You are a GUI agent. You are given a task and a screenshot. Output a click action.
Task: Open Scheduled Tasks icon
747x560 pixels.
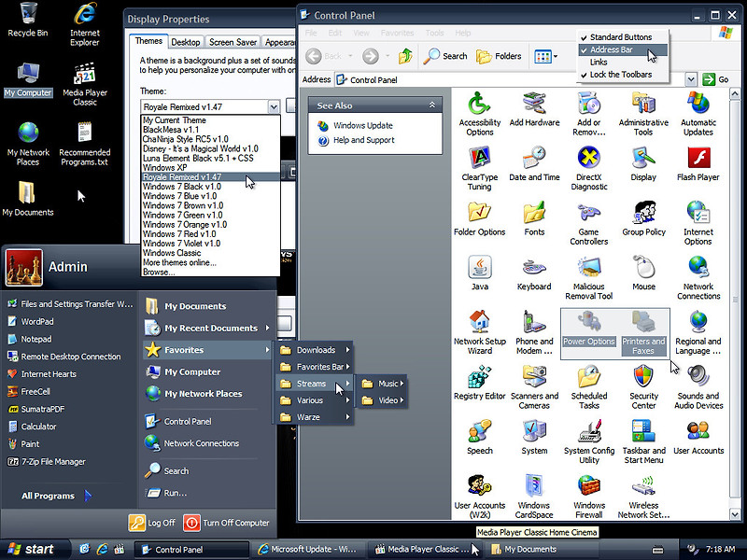(x=589, y=387)
